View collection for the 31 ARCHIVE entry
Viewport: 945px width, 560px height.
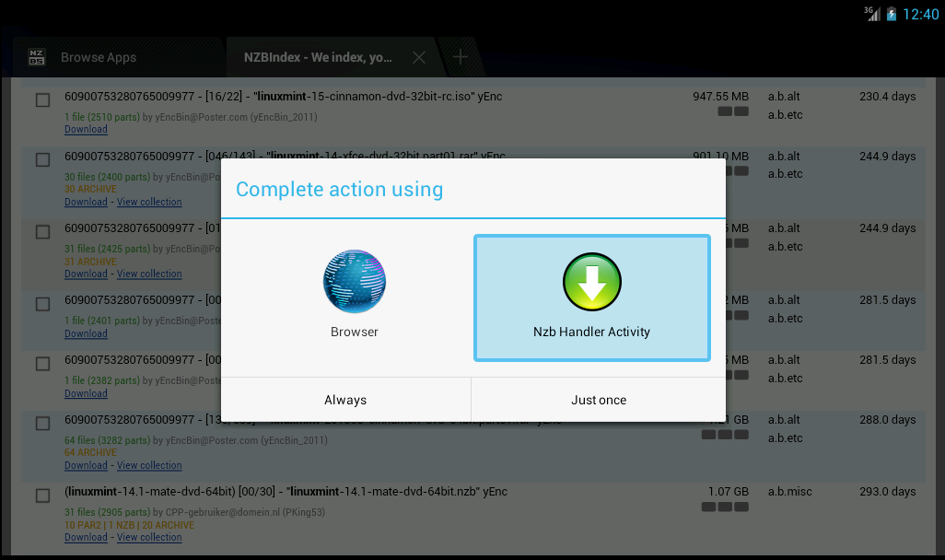149,274
